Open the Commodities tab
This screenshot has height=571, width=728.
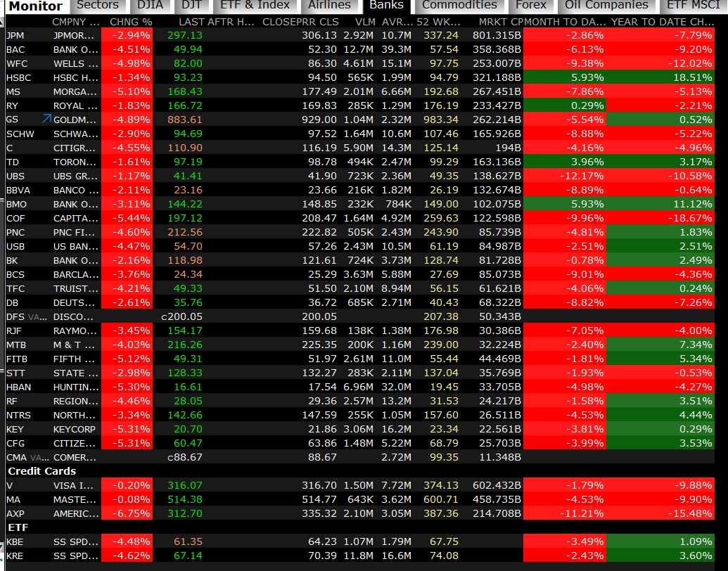tap(459, 6)
